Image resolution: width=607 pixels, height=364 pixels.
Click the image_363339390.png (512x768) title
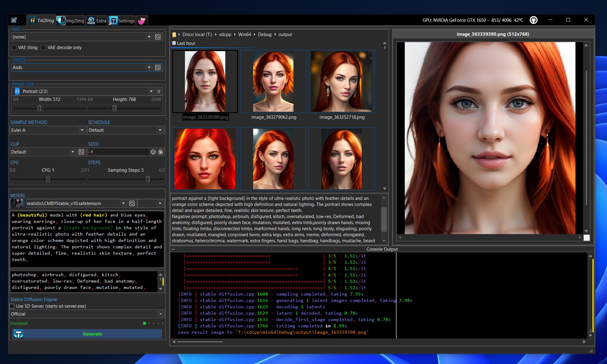[493, 34]
